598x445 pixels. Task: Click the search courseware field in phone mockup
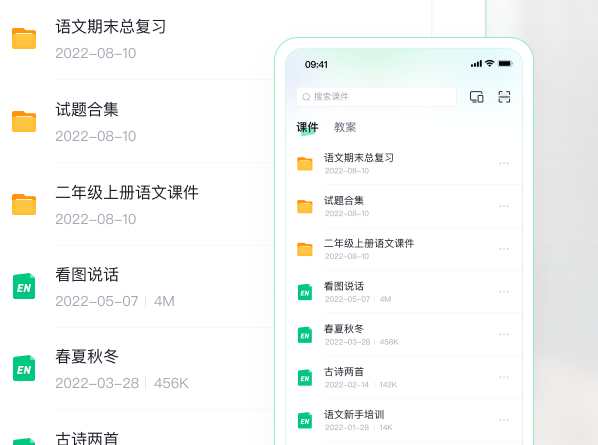[376, 97]
